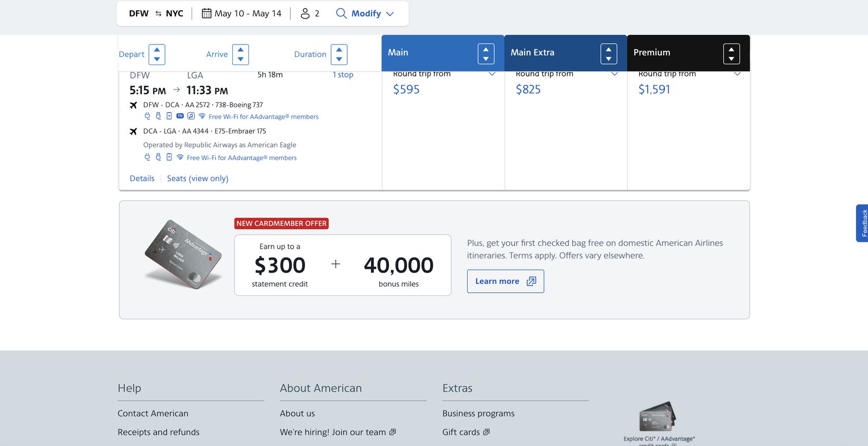868x446 pixels.
Task: Open flight Details link
Action: coord(142,178)
